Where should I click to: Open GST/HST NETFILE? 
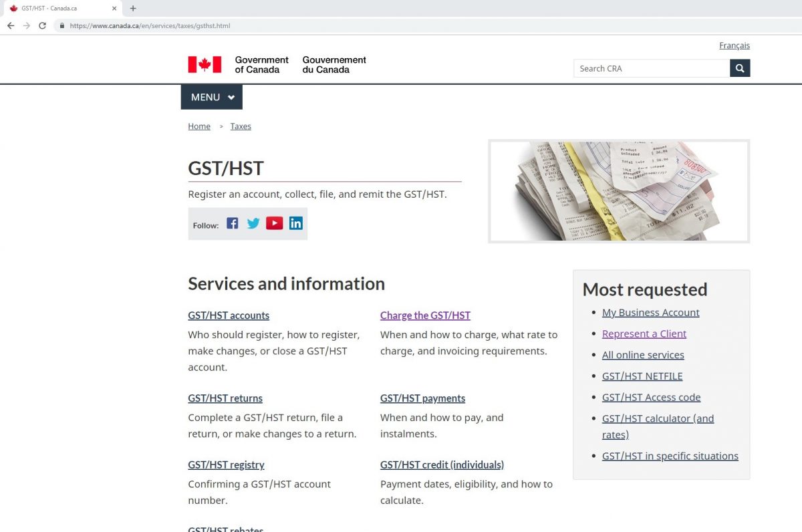(x=642, y=376)
